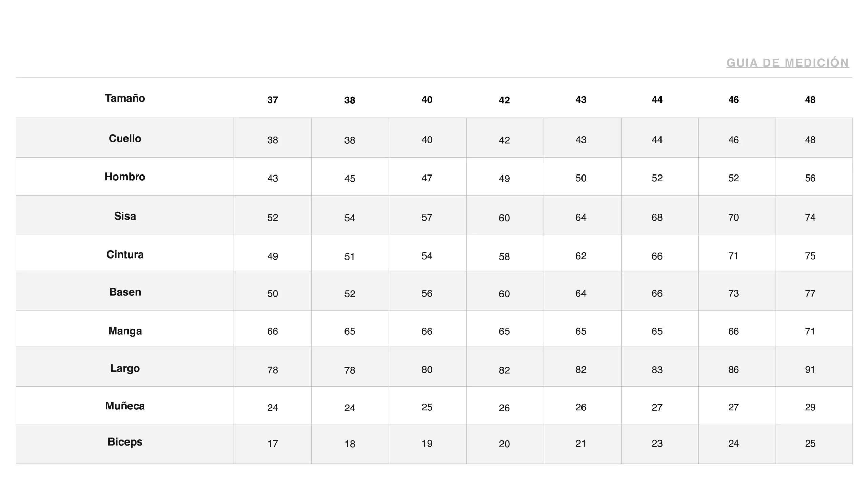Open the GUIA DE MEDICIÓN link
868x493 pixels.
pyautogui.click(x=787, y=63)
